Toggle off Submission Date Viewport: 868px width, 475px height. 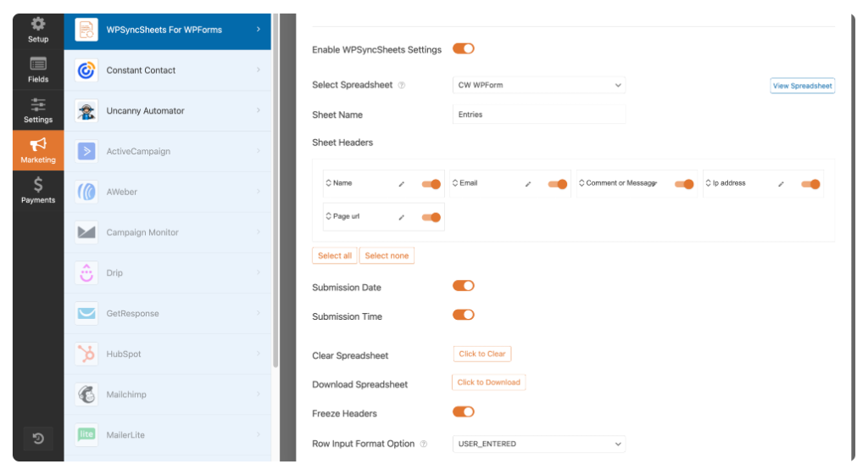(x=464, y=286)
